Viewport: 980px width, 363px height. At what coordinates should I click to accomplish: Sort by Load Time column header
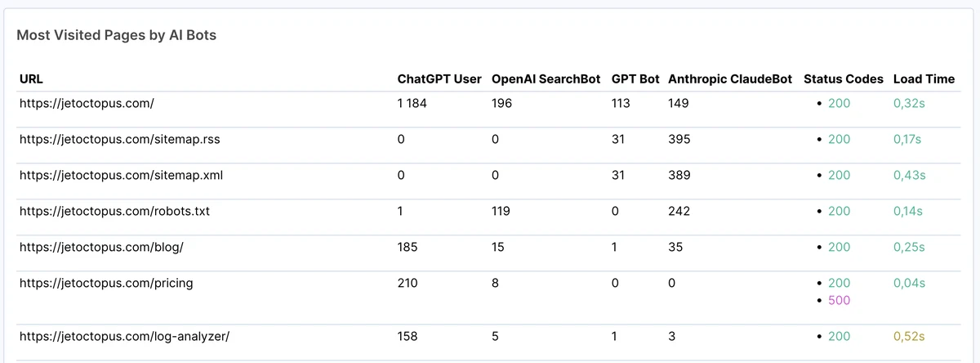tap(924, 79)
